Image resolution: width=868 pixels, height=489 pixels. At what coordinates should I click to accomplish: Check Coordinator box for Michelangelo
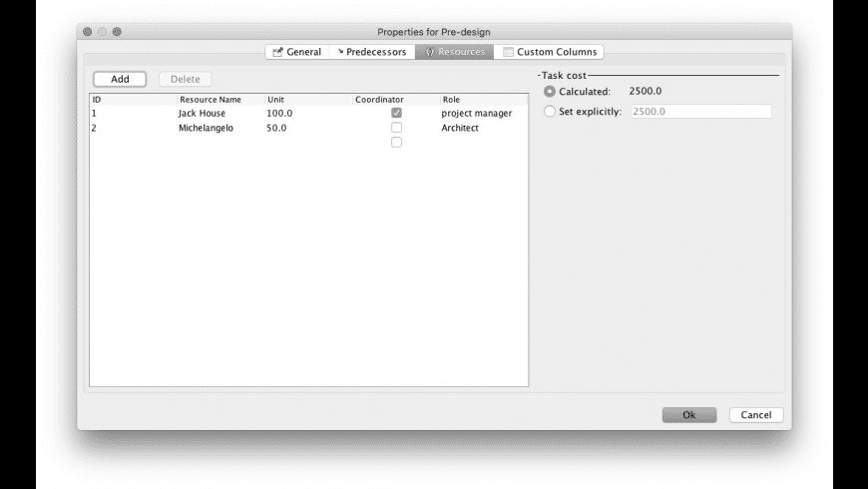(x=396, y=128)
